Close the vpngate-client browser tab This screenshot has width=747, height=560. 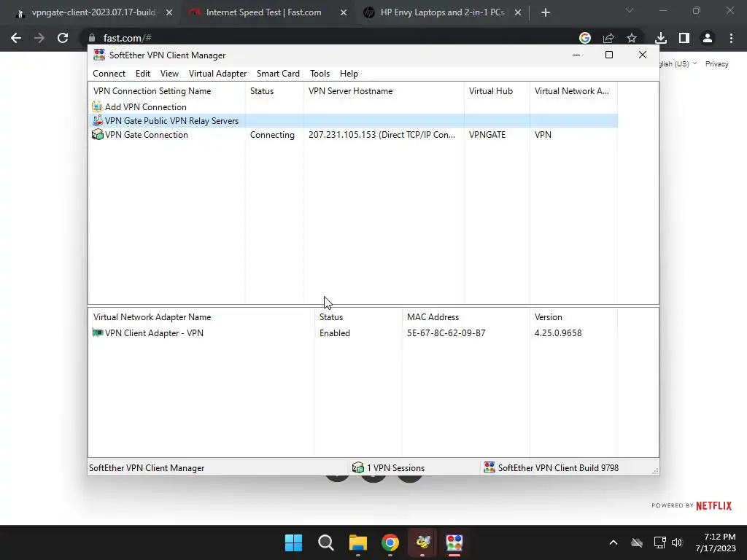coord(169,13)
